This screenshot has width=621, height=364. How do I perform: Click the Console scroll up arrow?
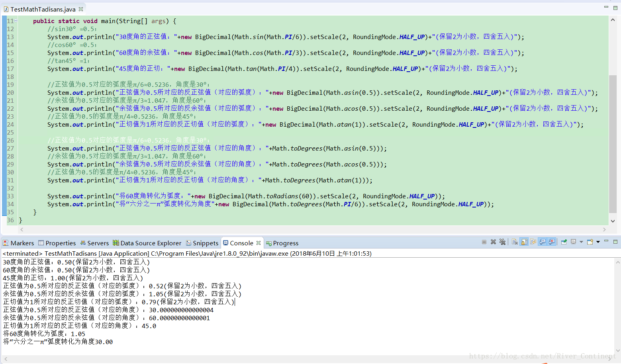click(x=618, y=262)
